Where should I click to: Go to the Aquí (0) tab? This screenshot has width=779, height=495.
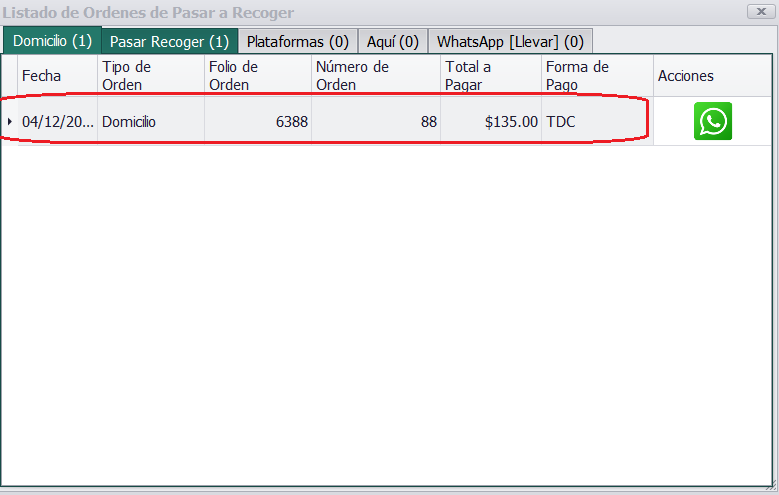click(x=392, y=42)
